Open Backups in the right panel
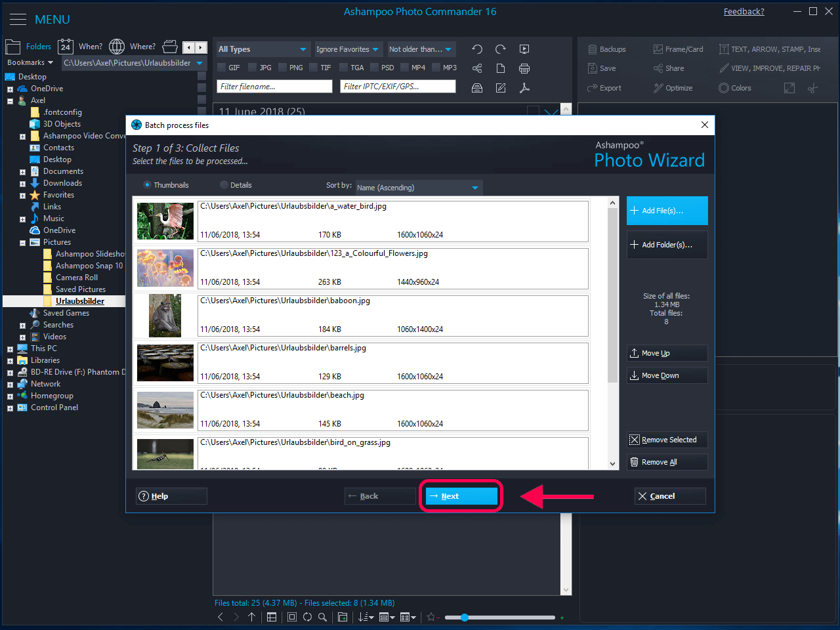Viewport: 840px width, 630px height. [x=606, y=49]
